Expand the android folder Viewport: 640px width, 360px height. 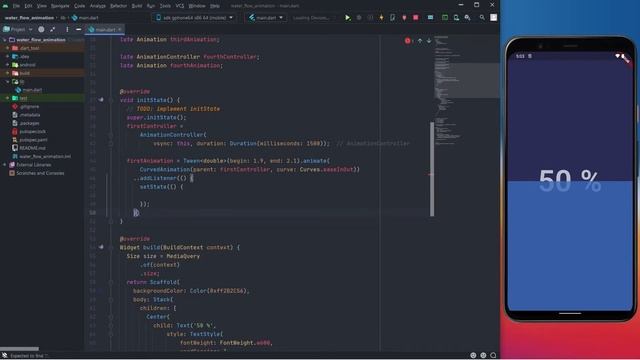(7, 64)
